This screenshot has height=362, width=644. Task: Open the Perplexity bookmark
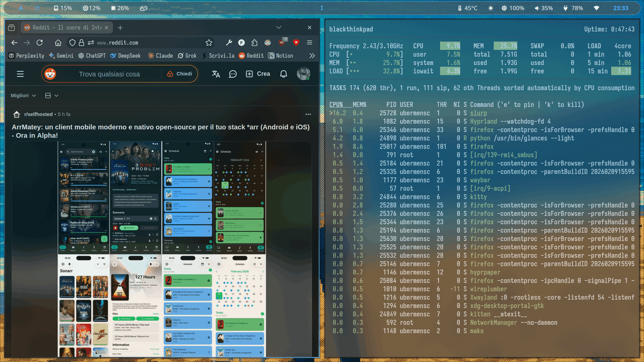27,56
